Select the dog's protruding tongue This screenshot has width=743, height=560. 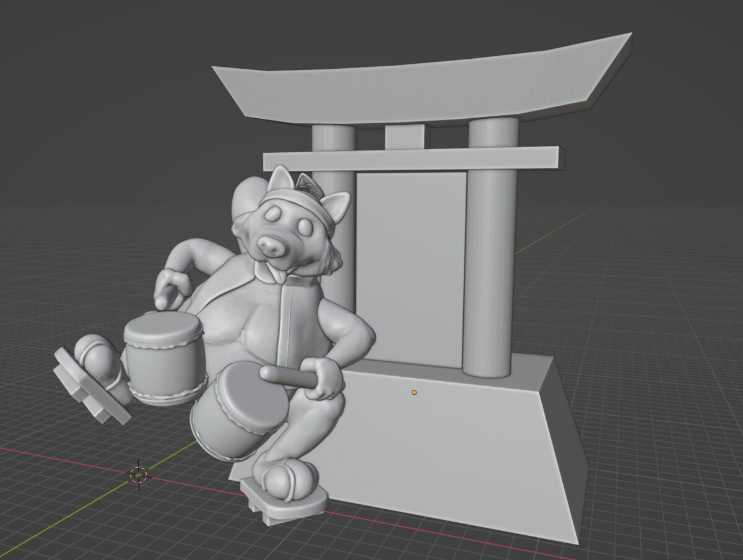(279, 275)
